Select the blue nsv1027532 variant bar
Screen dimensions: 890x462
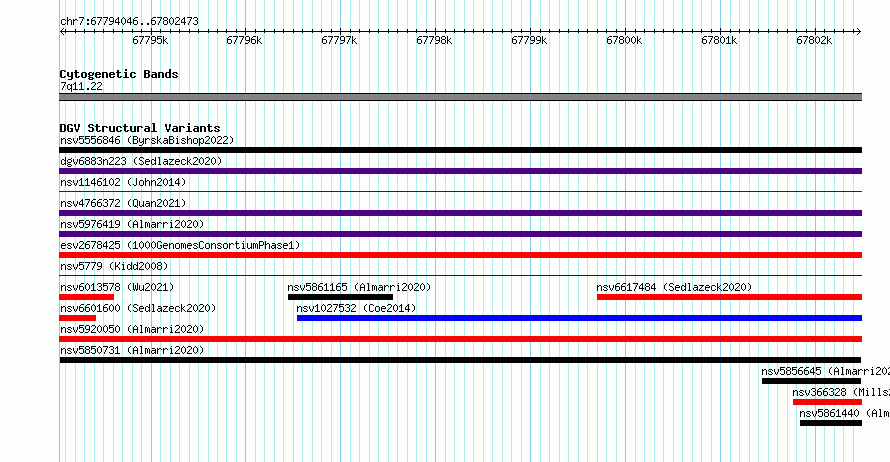[579, 318]
